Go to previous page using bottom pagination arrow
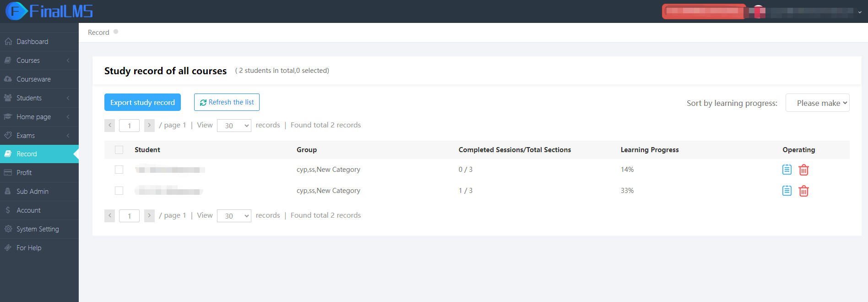 pos(109,216)
